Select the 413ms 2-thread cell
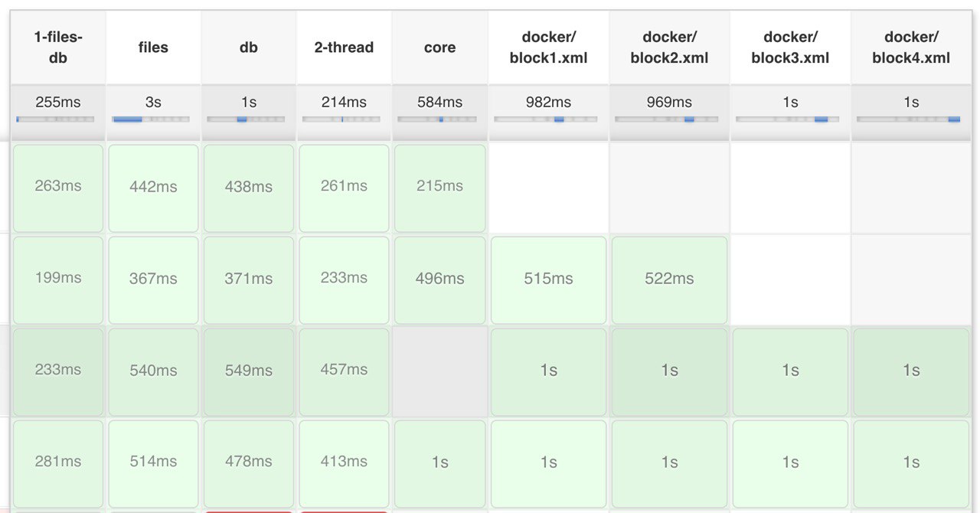Image resolution: width=980 pixels, height=513 pixels. pyautogui.click(x=344, y=464)
